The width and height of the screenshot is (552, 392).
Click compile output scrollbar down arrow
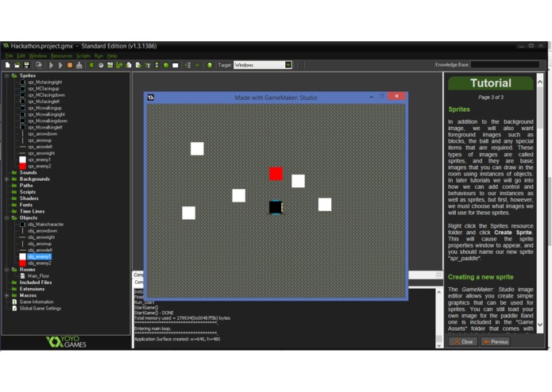(438, 345)
